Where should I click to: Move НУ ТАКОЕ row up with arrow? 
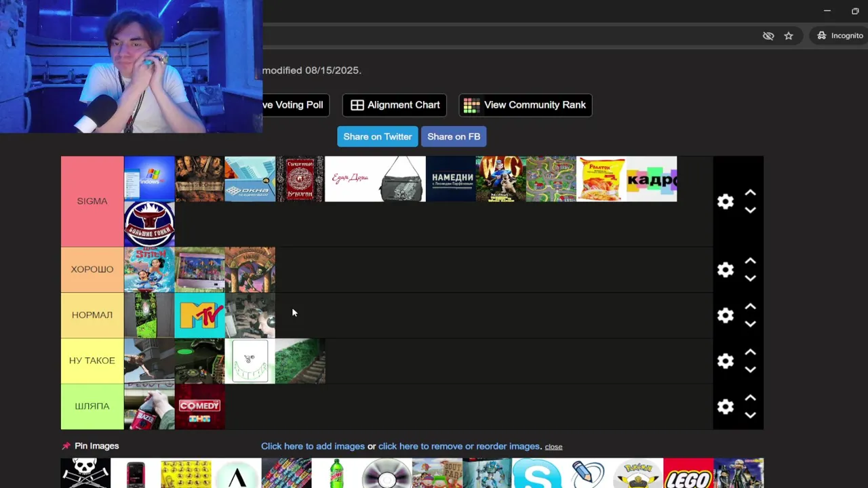click(750, 352)
